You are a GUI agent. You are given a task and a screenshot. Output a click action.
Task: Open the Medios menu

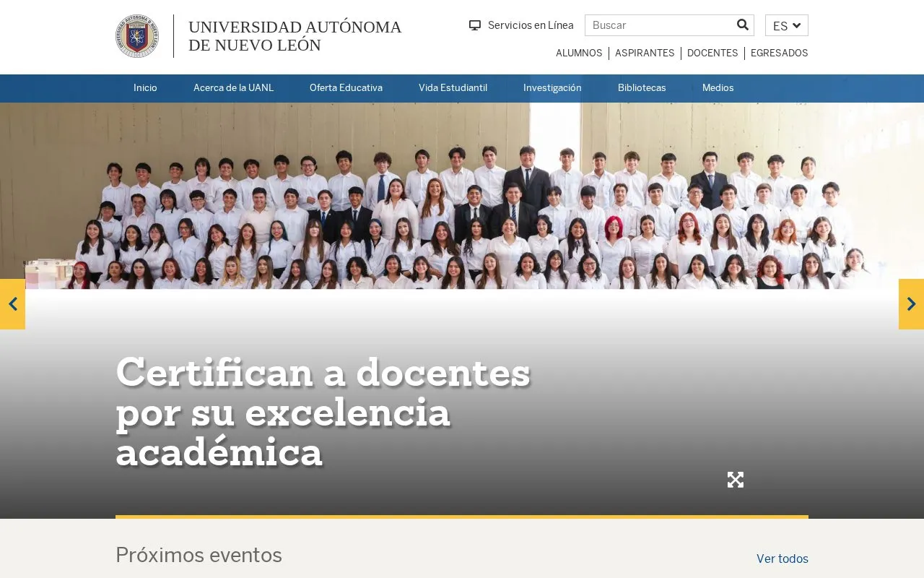(718, 88)
